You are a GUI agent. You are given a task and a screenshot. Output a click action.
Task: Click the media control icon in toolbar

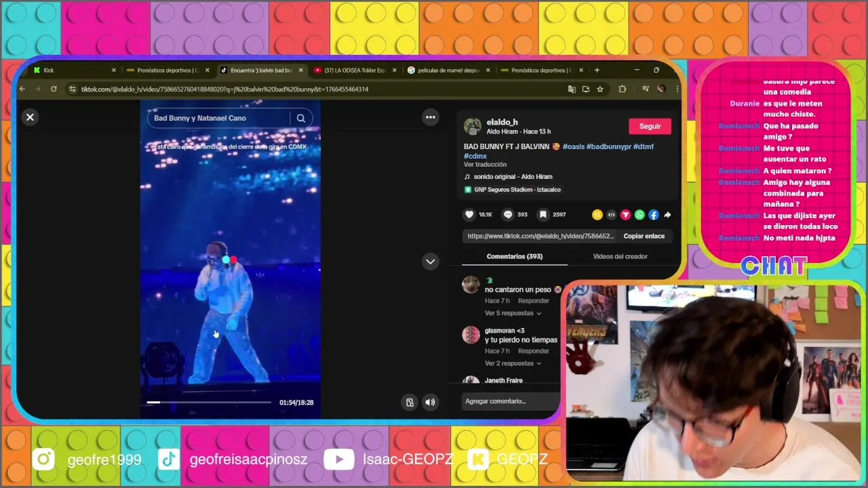645,89
